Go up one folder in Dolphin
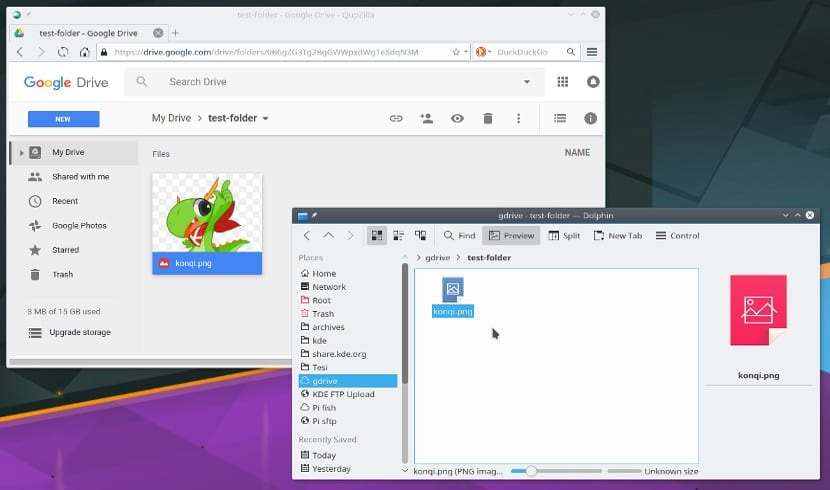 (329, 235)
